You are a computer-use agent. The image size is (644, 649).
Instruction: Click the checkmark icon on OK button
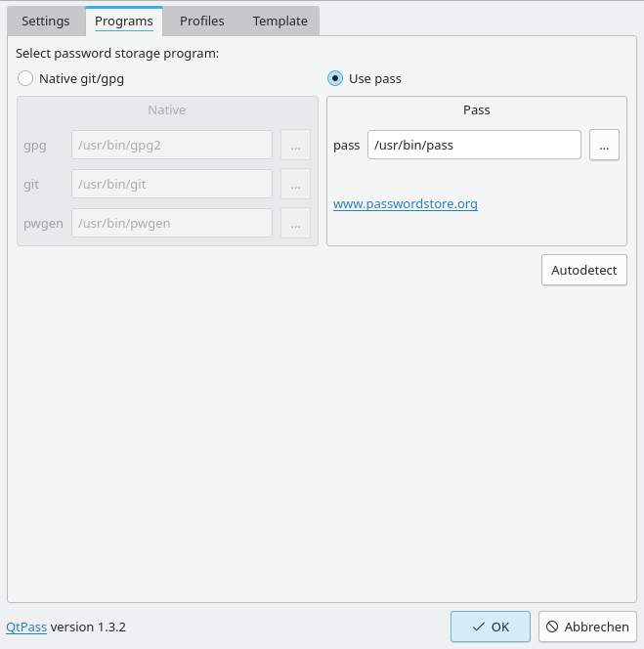click(478, 627)
